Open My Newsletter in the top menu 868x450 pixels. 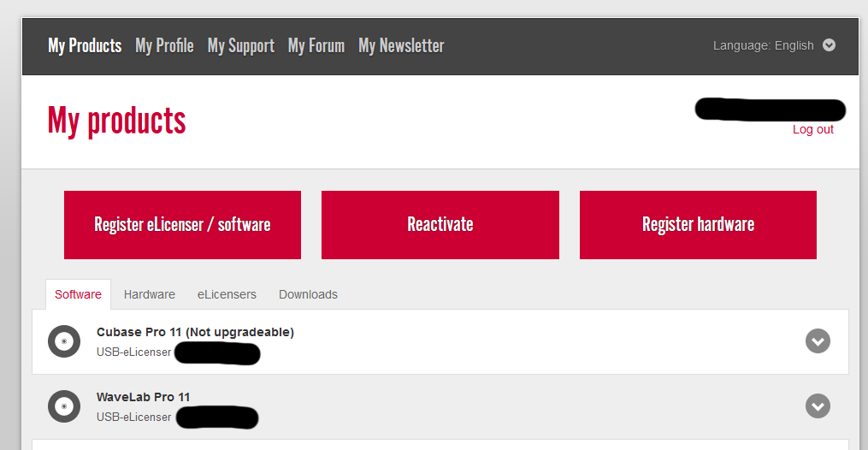tap(401, 46)
